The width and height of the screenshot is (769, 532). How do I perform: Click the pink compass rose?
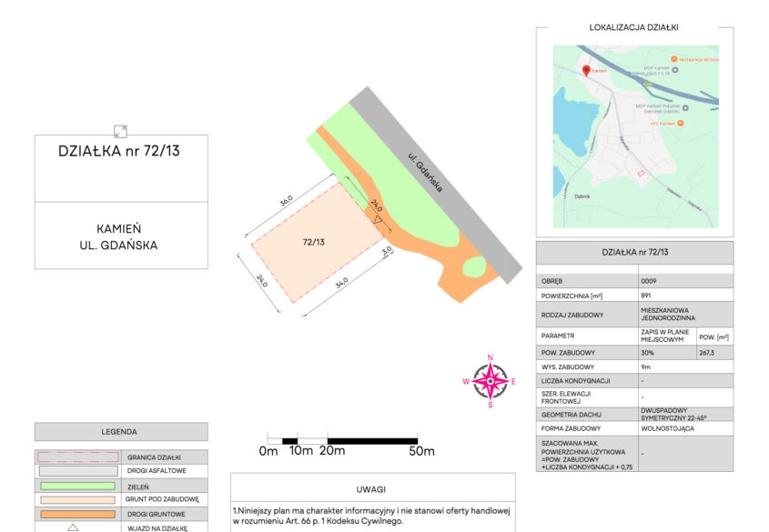tap(491, 382)
